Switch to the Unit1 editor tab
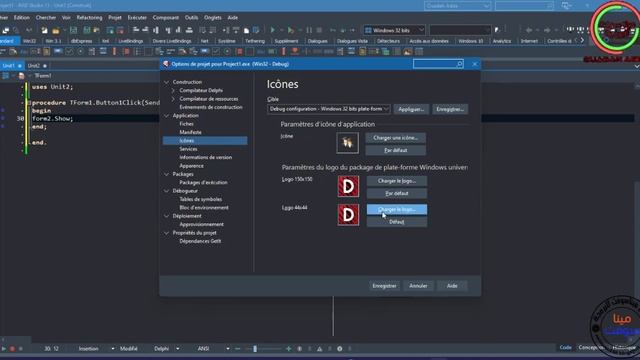The image size is (640, 360). point(9,66)
